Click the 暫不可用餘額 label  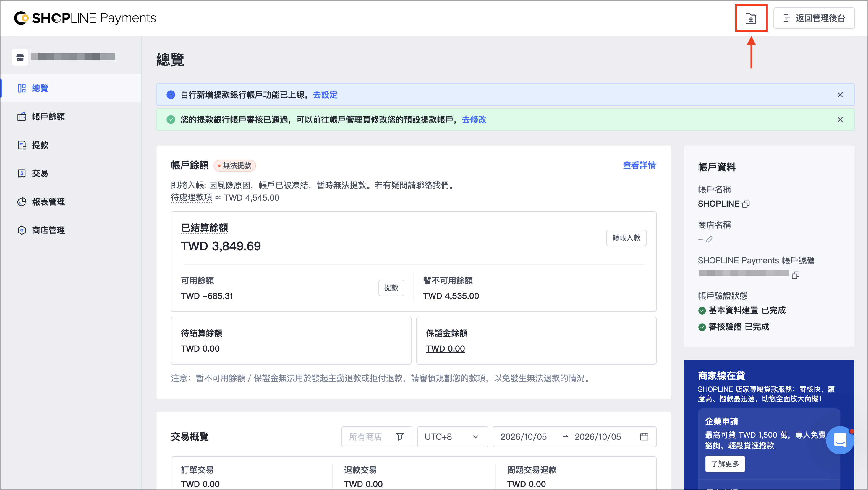click(448, 281)
